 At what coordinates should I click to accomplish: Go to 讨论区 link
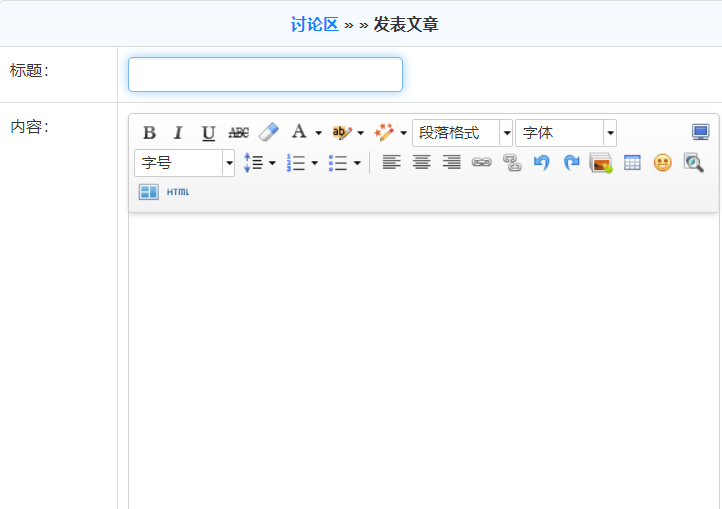(315, 24)
